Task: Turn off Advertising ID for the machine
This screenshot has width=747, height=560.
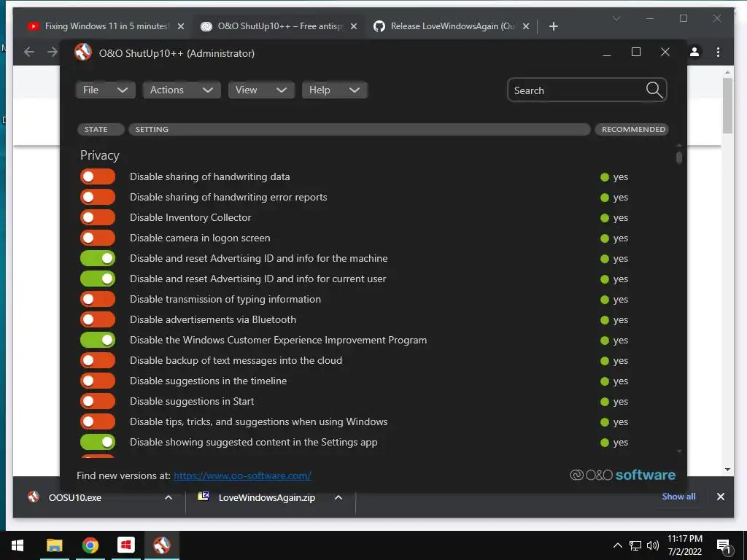Action: point(98,259)
